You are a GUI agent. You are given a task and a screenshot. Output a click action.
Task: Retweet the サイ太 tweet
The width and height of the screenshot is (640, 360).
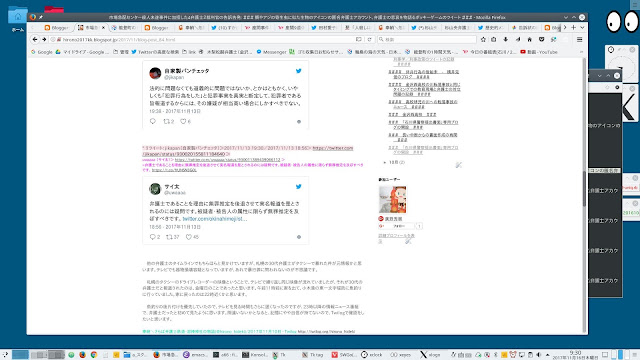tap(172, 237)
